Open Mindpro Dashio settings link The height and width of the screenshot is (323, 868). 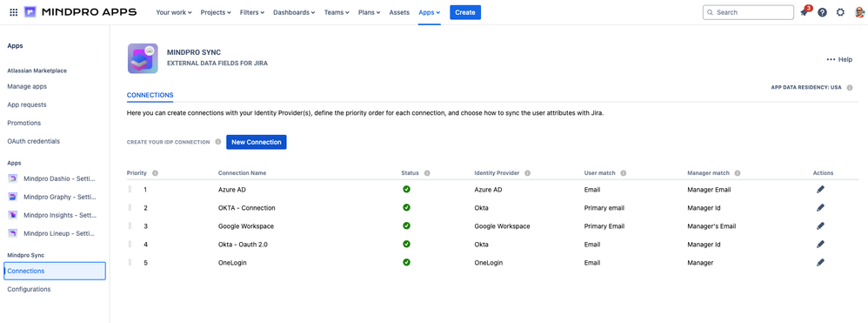tap(60, 178)
